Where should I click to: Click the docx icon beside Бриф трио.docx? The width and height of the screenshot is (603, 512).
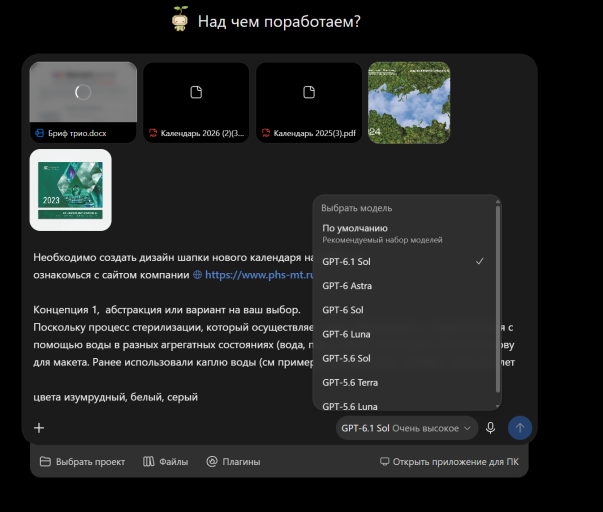[40, 133]
